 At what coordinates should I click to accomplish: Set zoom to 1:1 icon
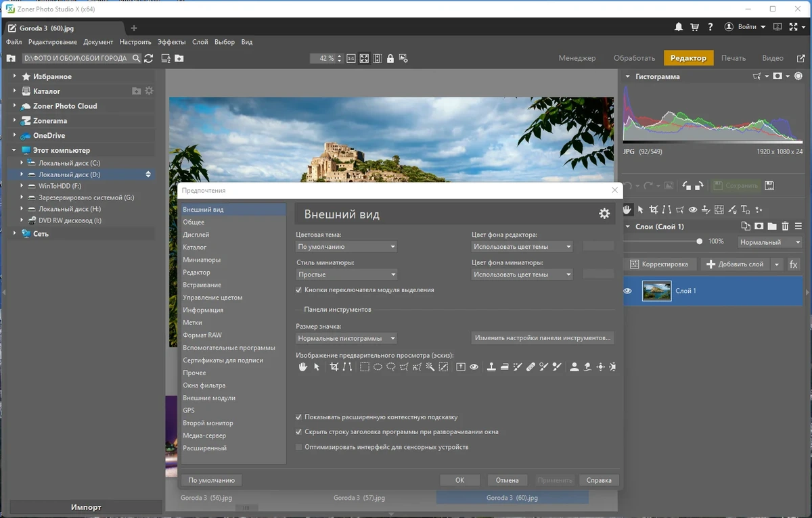pos(351,58)
